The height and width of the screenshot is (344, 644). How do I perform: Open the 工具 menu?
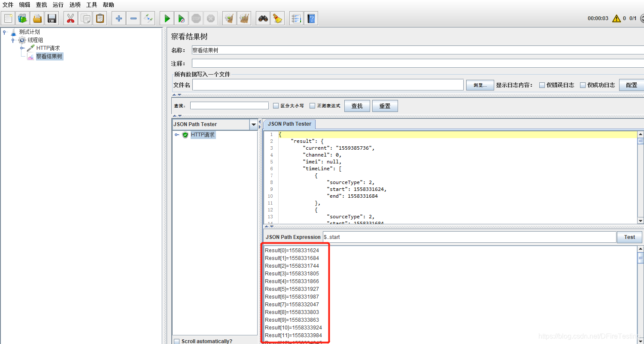click(92, 5)
